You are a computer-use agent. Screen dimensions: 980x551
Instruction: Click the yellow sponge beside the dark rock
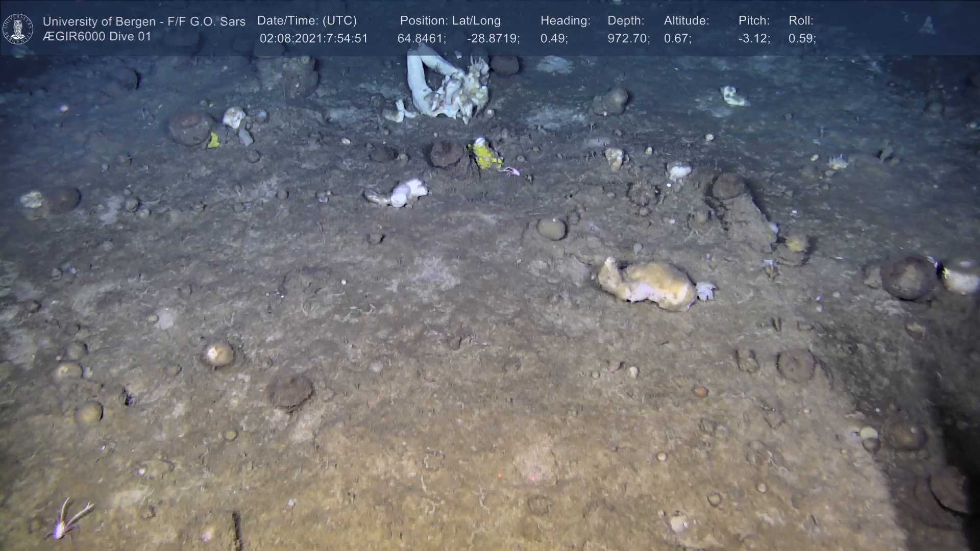[485, 155]
